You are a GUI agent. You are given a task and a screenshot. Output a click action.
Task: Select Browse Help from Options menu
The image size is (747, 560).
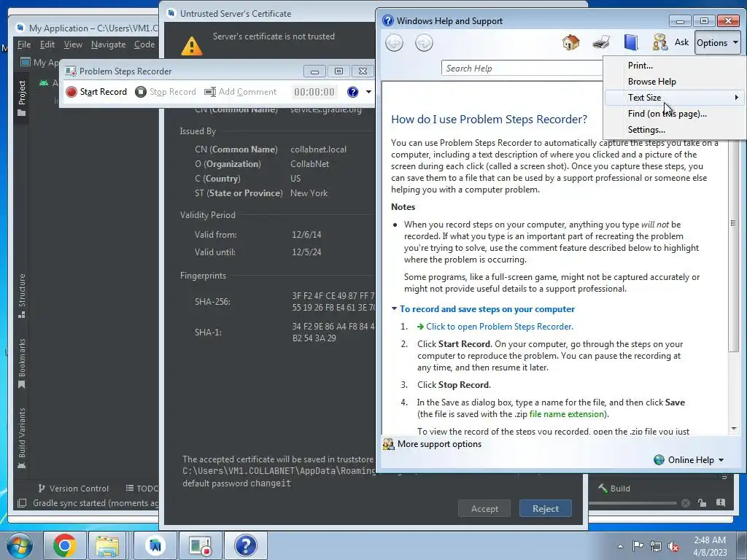coord(651,82)
